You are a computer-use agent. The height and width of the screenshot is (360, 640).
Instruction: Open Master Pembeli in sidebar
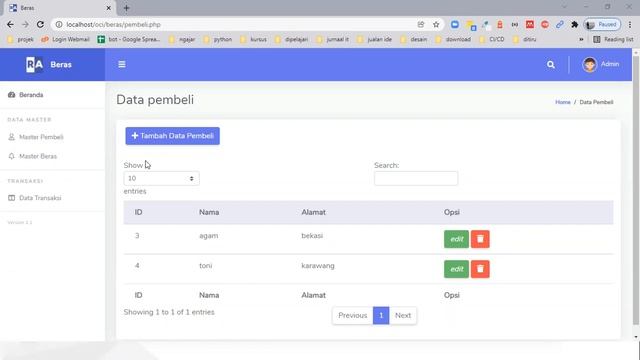pyautogui.click(x=36, y=137)
